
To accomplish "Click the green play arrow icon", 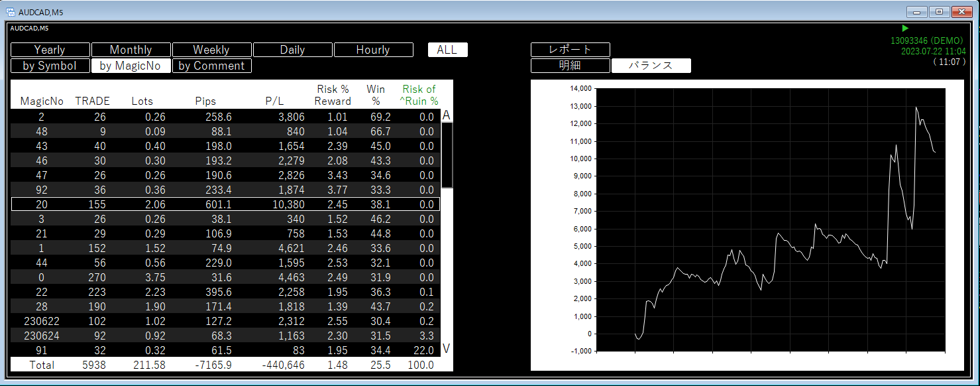I will (905, 29).
